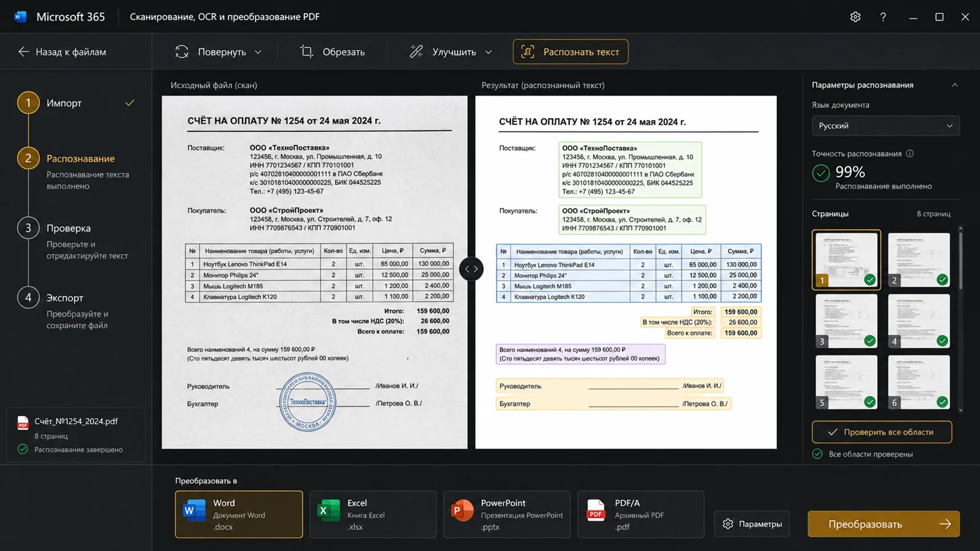Click step 3 circle Проверка
980x551 pixels.
point(28,228)
